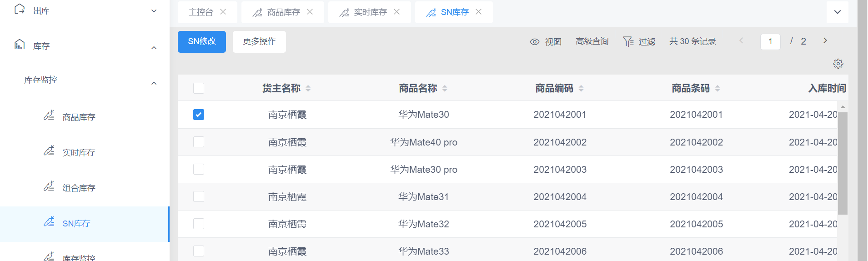Click the icon beside 商品库存 sidebar item
868x261 pixels.
pos(49,115)
